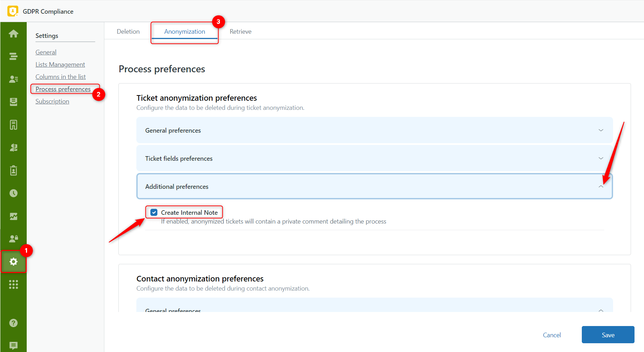Click the GDPR Compliance app logo icon

[13, 11]
